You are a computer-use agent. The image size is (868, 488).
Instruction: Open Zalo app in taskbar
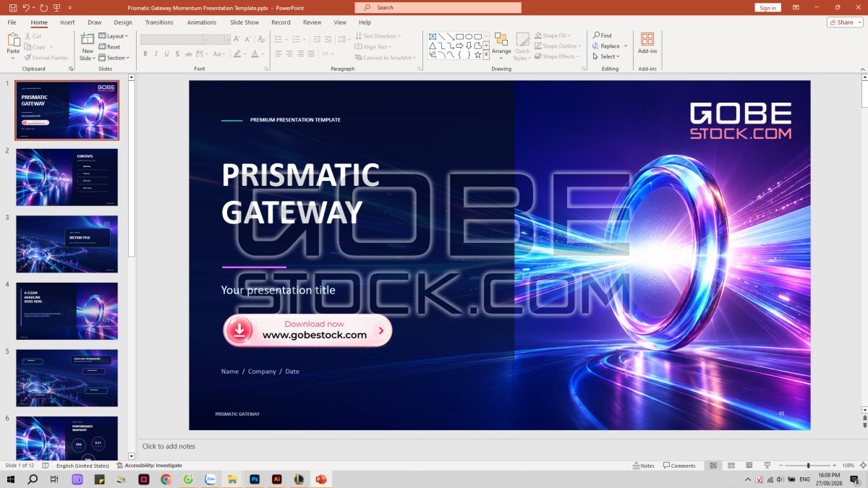(x=210, y=479)
